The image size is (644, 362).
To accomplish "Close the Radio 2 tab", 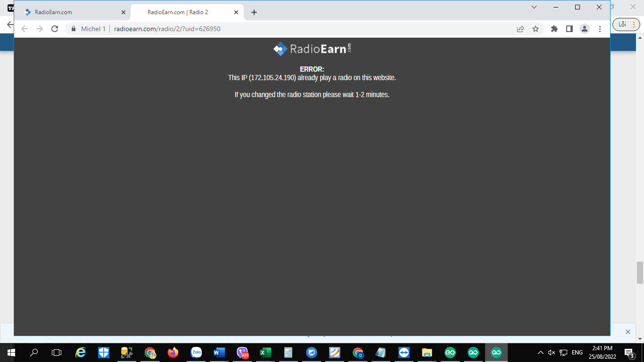I will tap(236, 12).
